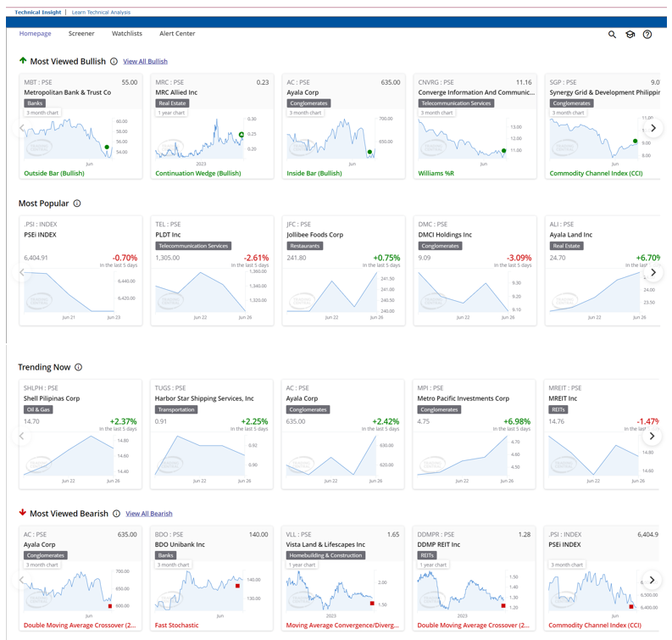672x640 pixels.
Task: Click the +6.98% change on Metro Pacific
Action: tap(517, 422)
